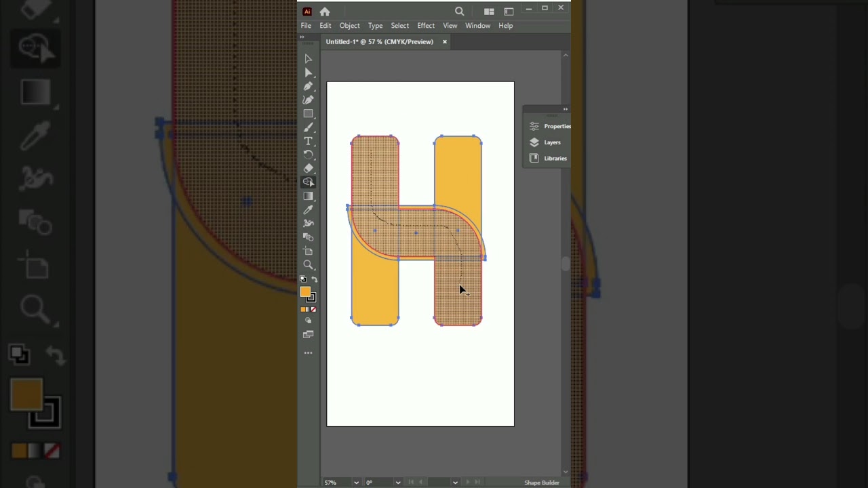Open the Layers panel
The height and width of the screenshot is (488, 868).
pyautogui.click(x=545, y=142)
